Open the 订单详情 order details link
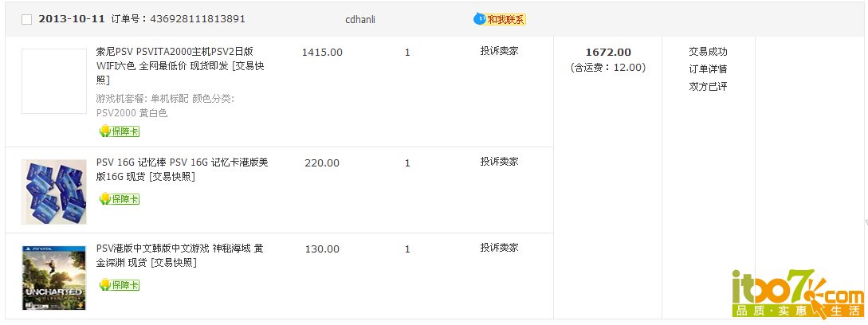The image size is (868, 325). pyautogui.click(x=708, y=69)
